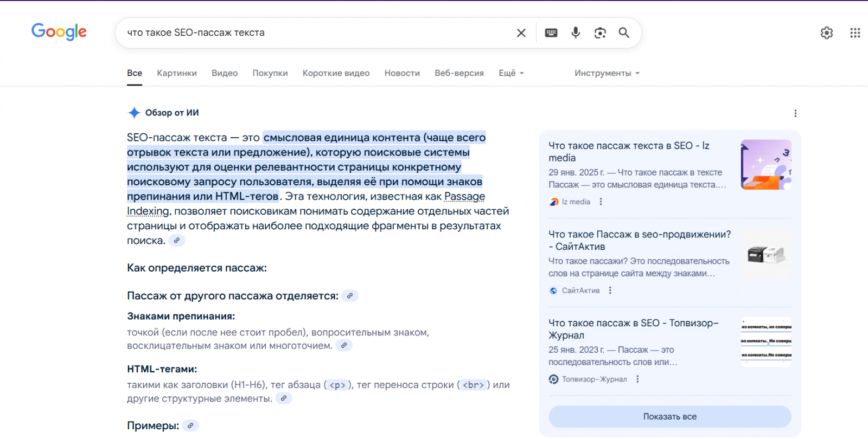The height and width of the screenshot is (439, 868).
Task: Open Google settings gear icon
Action: (826, 33)
